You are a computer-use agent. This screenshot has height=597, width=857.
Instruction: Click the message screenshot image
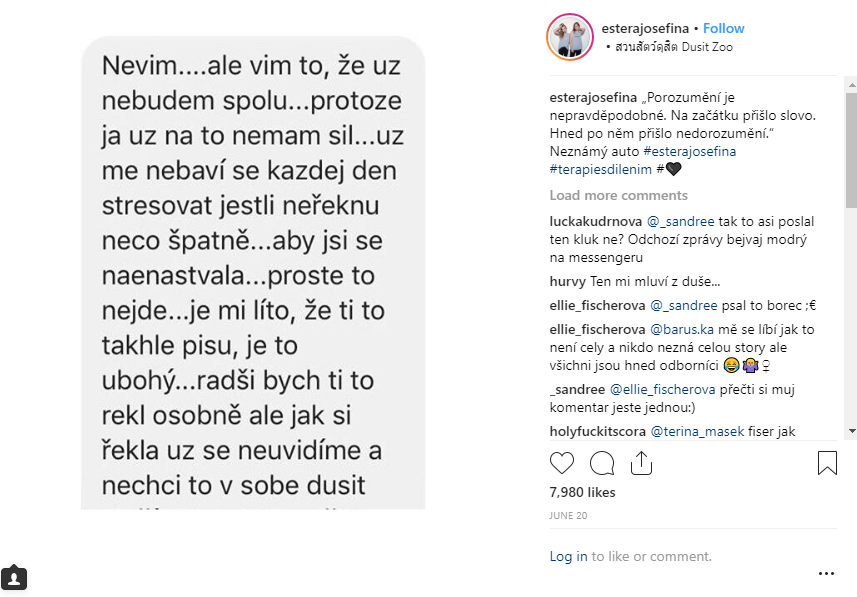(253, 272)
